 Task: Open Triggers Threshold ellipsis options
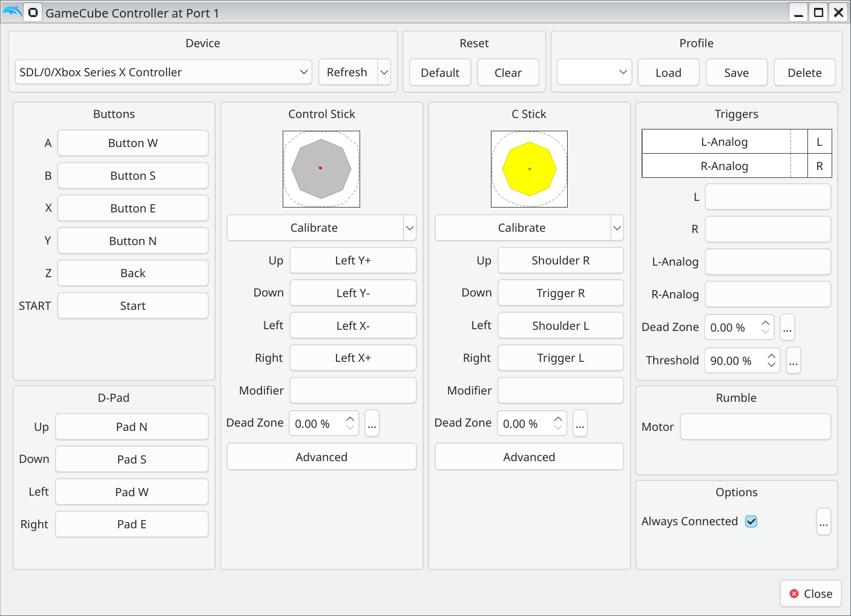(x=793, y=361)
